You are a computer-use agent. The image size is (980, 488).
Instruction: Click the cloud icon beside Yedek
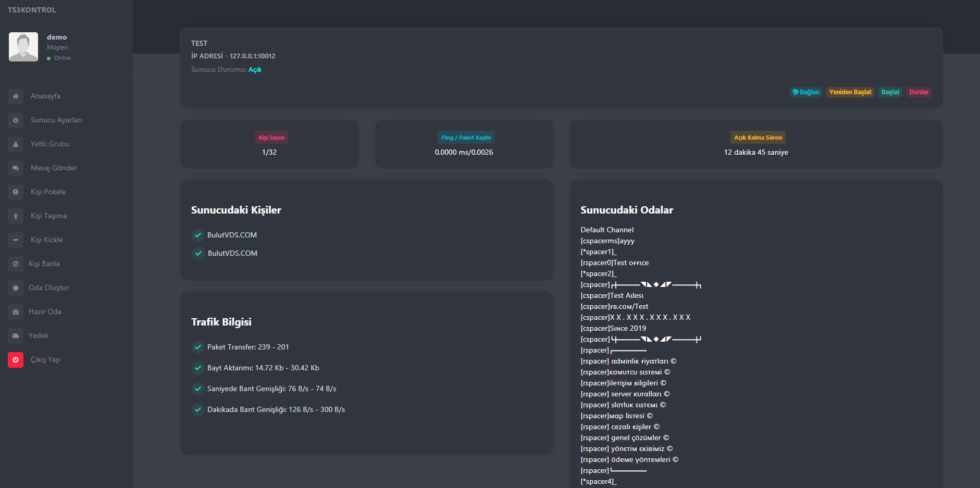pos(16,336)
